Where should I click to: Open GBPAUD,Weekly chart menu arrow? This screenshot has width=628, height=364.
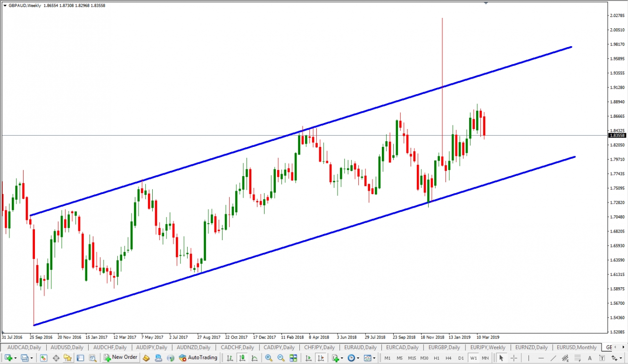pos(5,5)
